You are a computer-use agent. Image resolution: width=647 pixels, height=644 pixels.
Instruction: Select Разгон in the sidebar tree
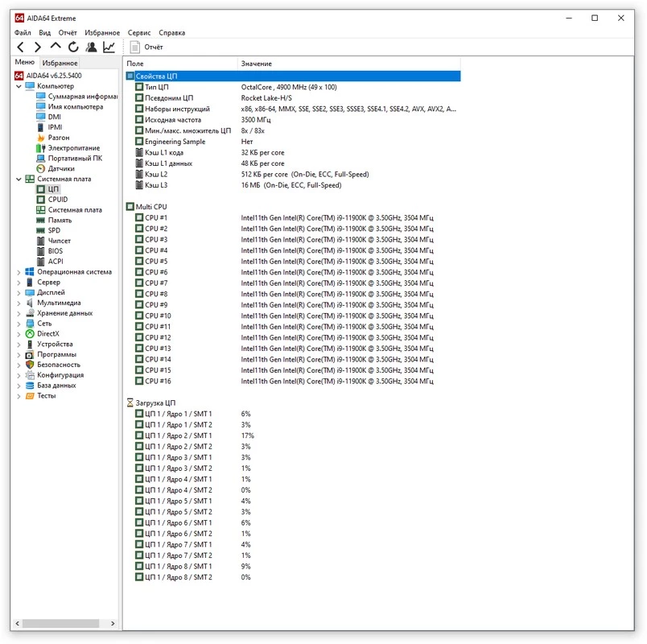coord(58,138)
